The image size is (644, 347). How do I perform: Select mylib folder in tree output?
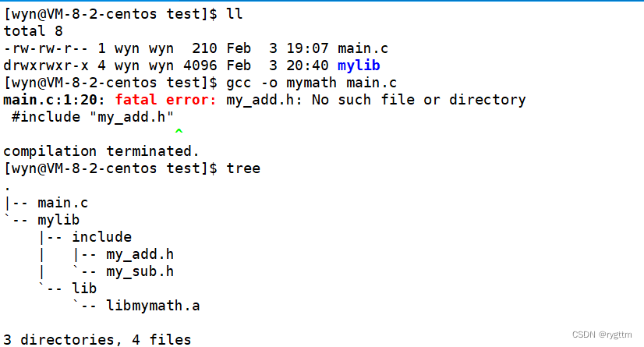coord(58,220)
